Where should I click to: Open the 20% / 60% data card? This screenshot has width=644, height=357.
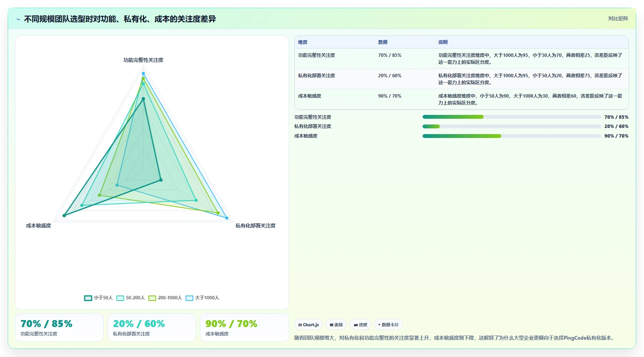click(152, 327)
